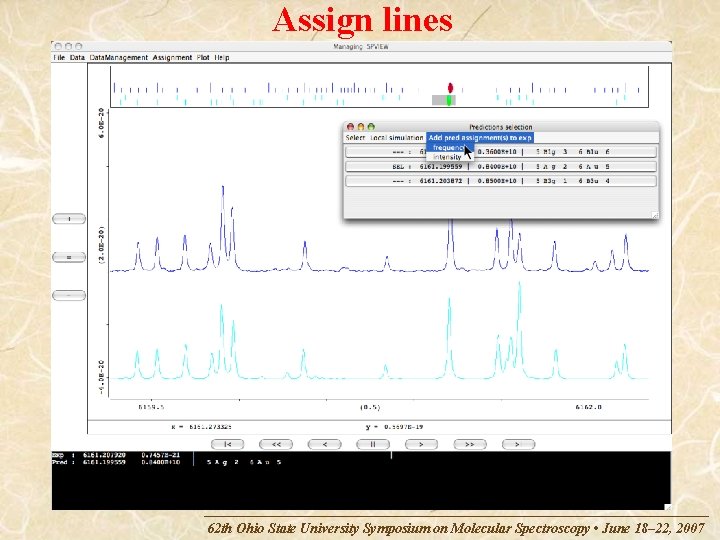
Task: Click the red marker in overview strip
Action: [x=450, y=88]
